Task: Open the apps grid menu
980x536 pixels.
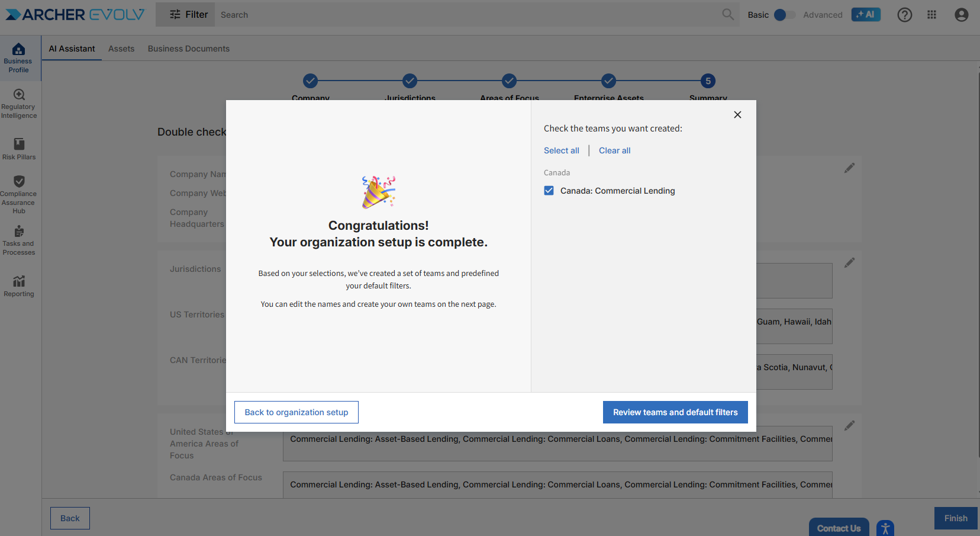Action: point(931,15)
